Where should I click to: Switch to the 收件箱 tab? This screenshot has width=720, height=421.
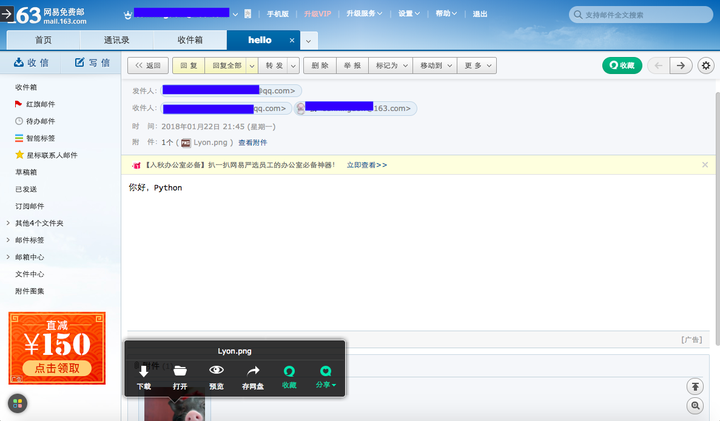(190, 40)
